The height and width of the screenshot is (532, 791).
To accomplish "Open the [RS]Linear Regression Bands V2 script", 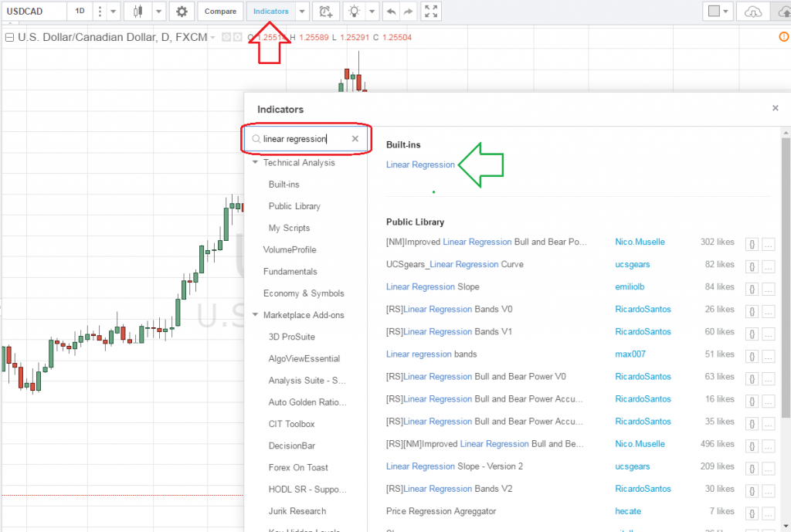I will pyautogui.click(x=449, y=489).
